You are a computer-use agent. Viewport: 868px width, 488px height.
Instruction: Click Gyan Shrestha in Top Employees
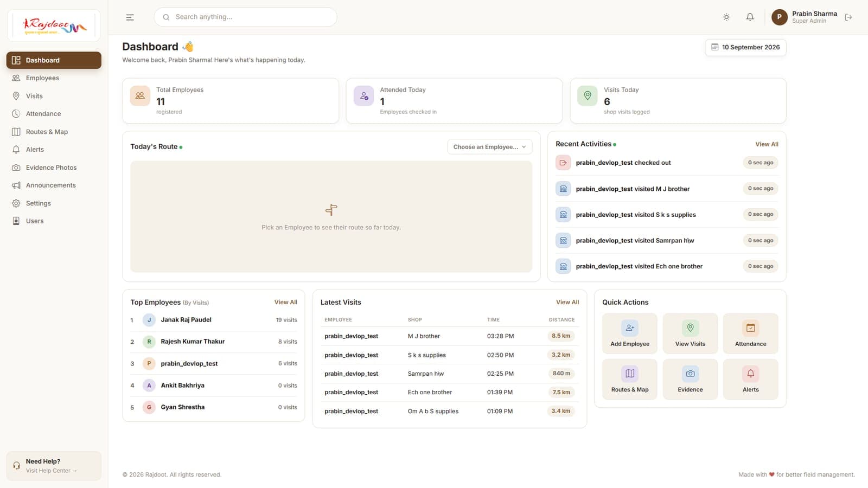coord(214,407)
